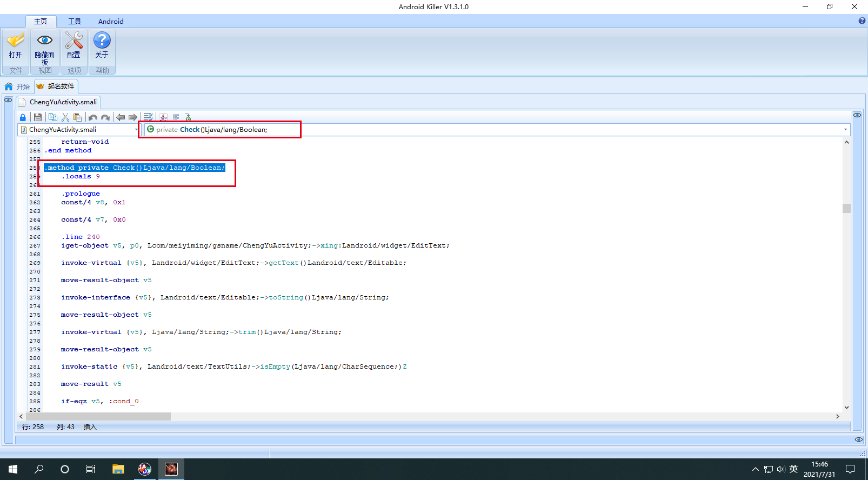Click the 英 input language indicator
868x480 pixels.
793,469
